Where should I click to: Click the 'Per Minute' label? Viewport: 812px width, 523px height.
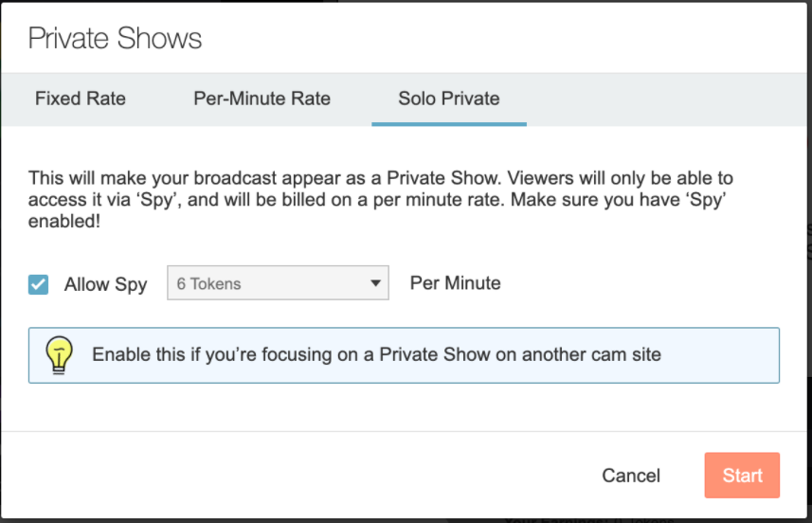pyautogui.click(x=455, y=283)
